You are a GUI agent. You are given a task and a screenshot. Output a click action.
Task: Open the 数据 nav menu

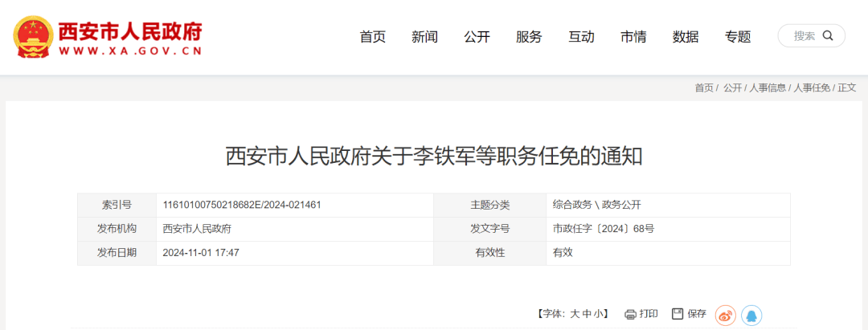[686, 37]
